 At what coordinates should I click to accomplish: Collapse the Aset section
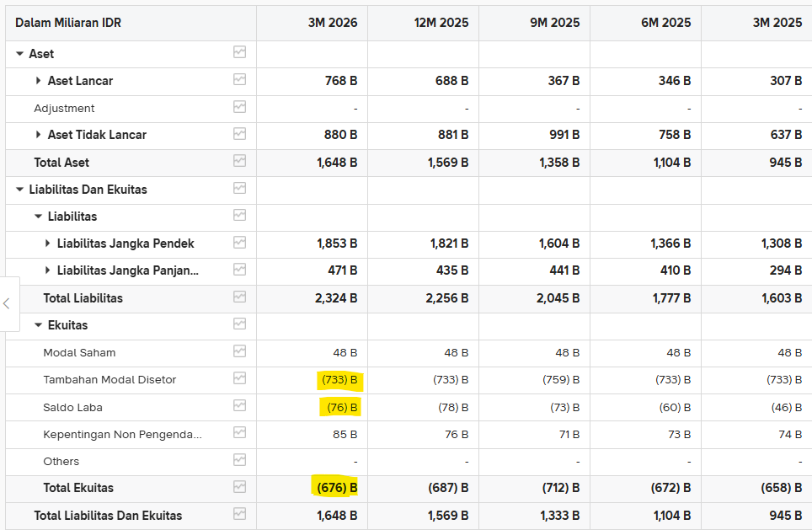click(x=19, y=54)
